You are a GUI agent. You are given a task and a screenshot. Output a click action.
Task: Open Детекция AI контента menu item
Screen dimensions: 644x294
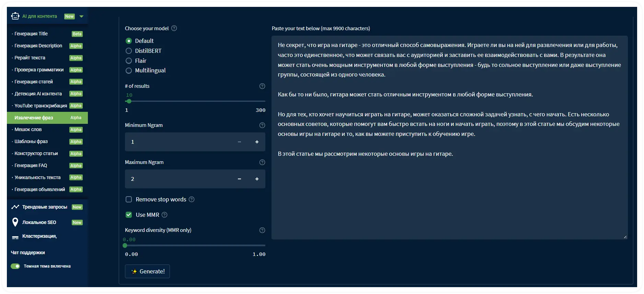[x=47, y=94]
